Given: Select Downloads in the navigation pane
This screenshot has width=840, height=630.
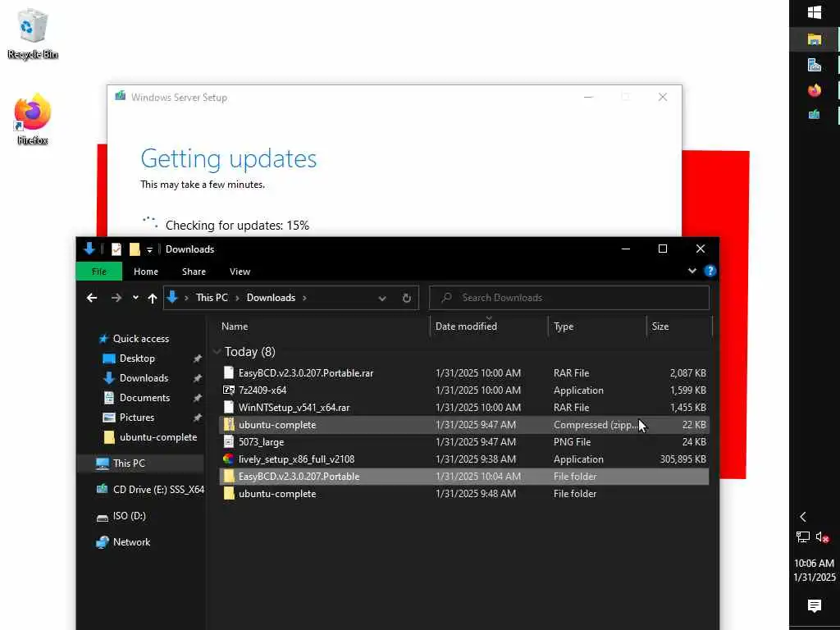Looking at the screenshot, I should point(144,378).
